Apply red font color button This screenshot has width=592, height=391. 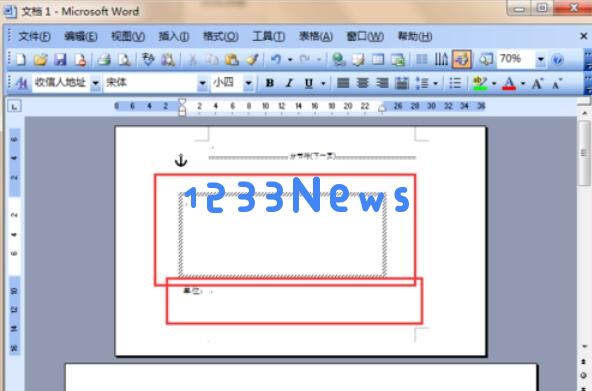[509, 83]
